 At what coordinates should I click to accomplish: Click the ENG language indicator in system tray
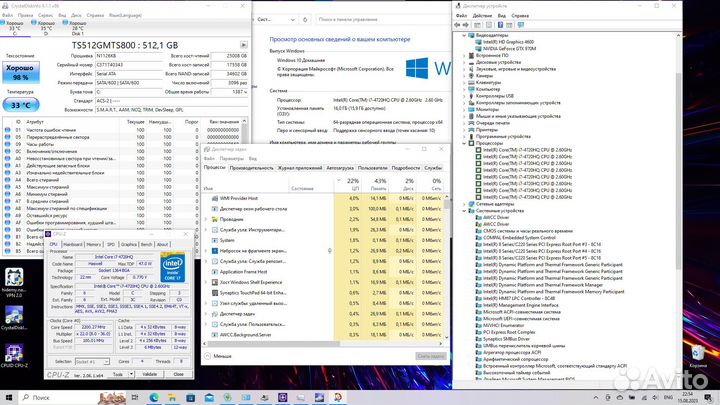[x=668, y=398]
